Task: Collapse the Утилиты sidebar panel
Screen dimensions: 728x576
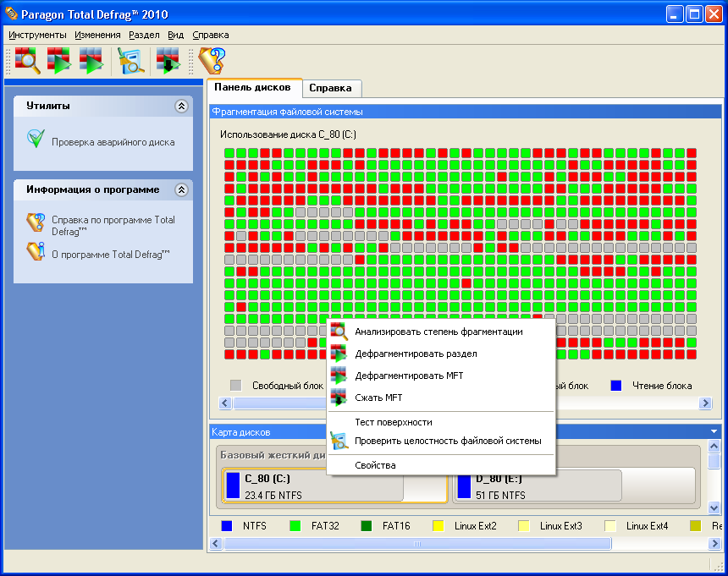Action: click(x=180, y=107)
